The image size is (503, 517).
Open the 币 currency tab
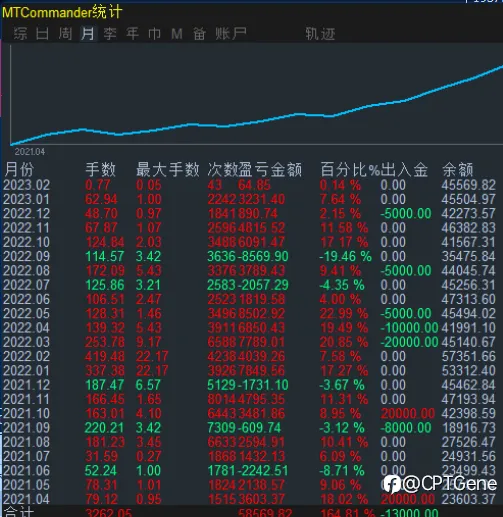(x=154, y=34)
